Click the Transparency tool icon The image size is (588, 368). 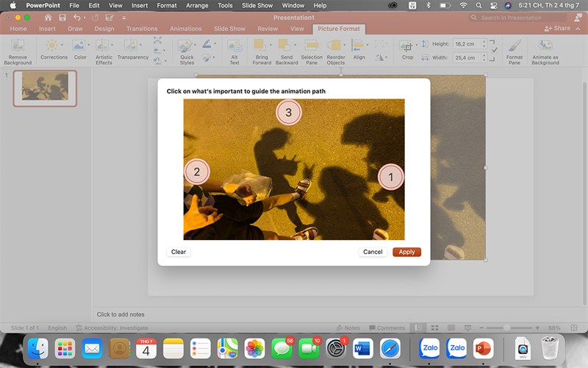131,46
